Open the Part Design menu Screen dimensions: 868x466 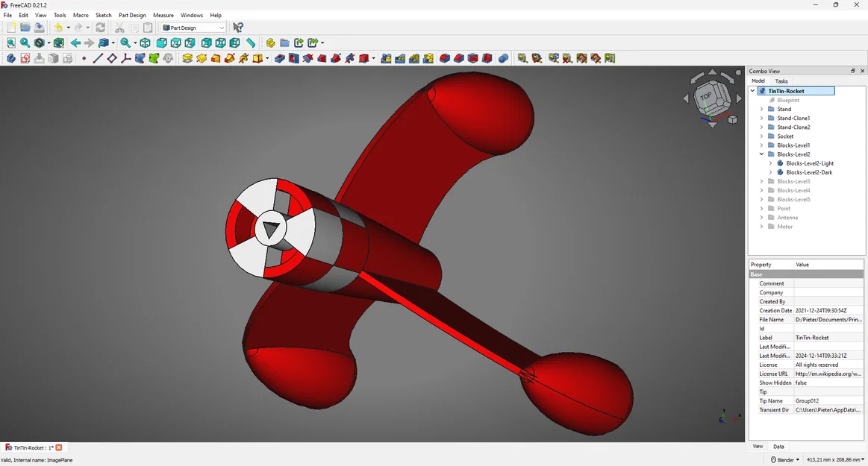click(x=132, y=15)
